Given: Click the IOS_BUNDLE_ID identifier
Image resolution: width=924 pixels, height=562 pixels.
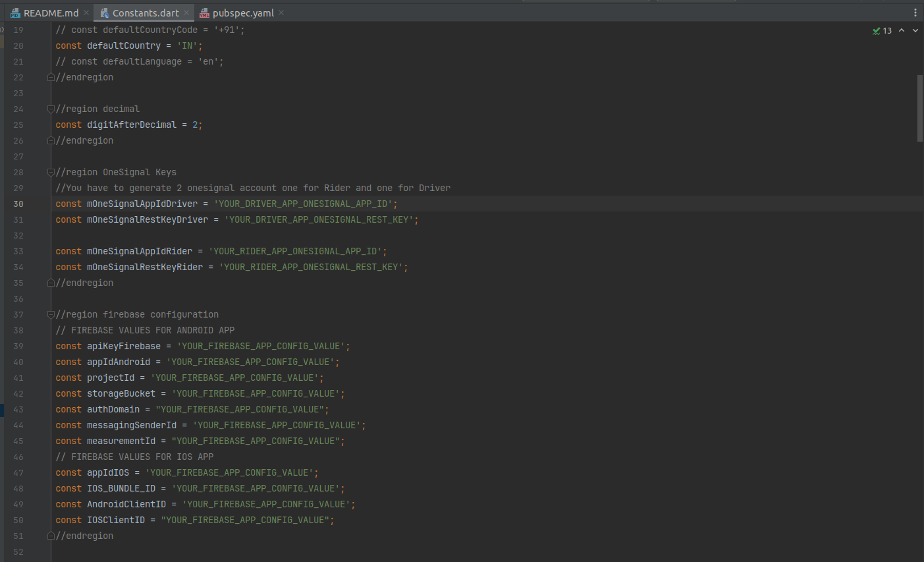Looking at the screenshot, I should coord(121,488).
